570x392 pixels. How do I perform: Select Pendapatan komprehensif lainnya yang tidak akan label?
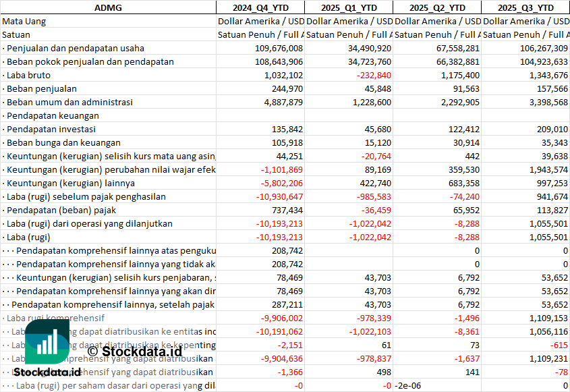coord(109,264)
